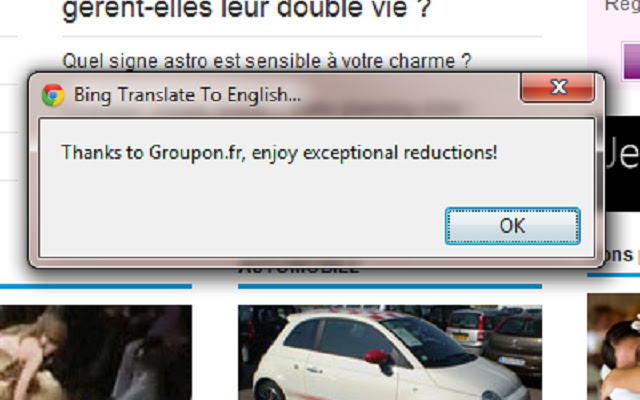Open the white Fiat car thumbnail

(x=390, y=352)
